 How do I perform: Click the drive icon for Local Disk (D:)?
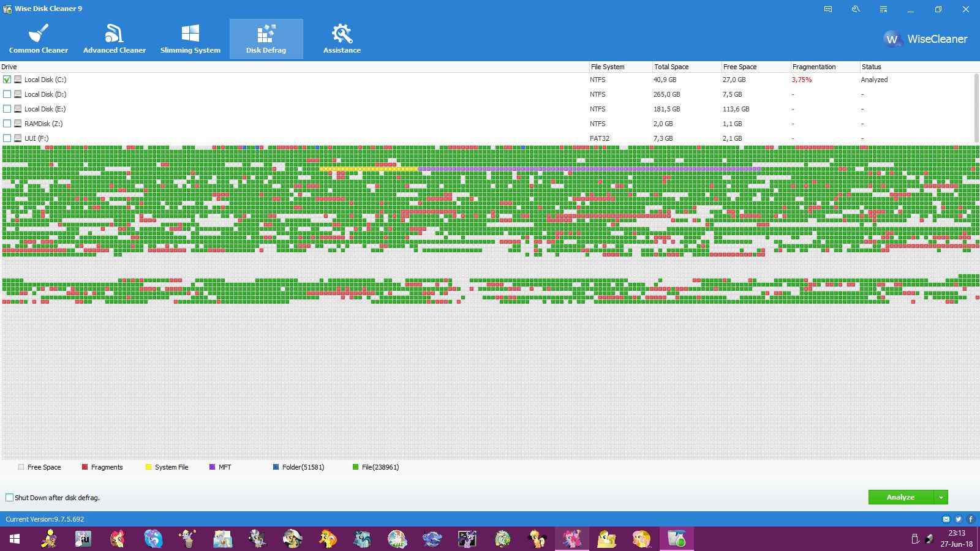[x=18, y=94]
